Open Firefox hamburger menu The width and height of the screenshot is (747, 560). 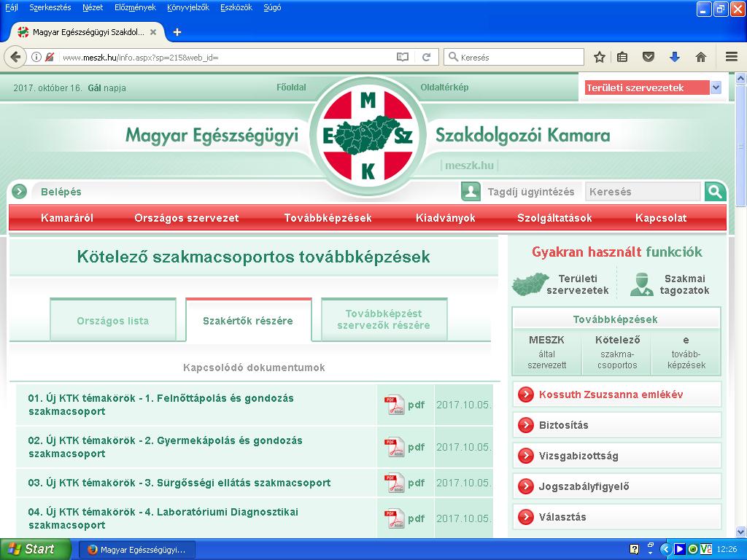point(732,57)
